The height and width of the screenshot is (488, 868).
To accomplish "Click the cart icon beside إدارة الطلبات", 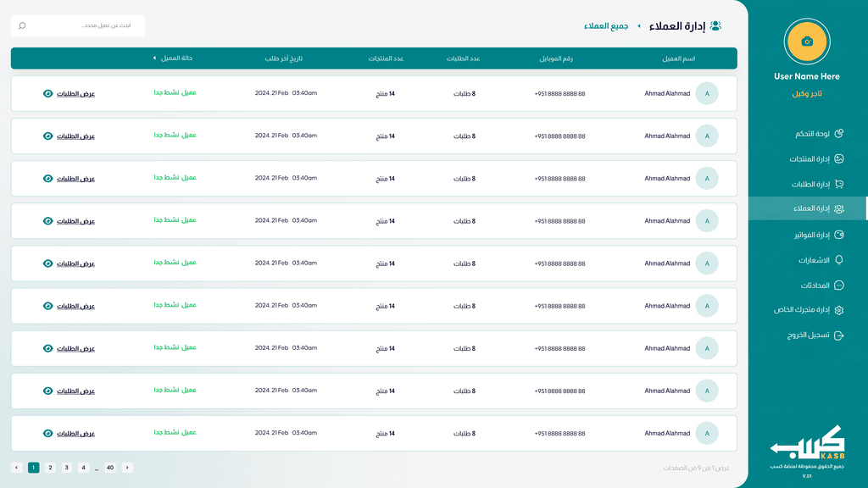I will (x=839, y=184).
